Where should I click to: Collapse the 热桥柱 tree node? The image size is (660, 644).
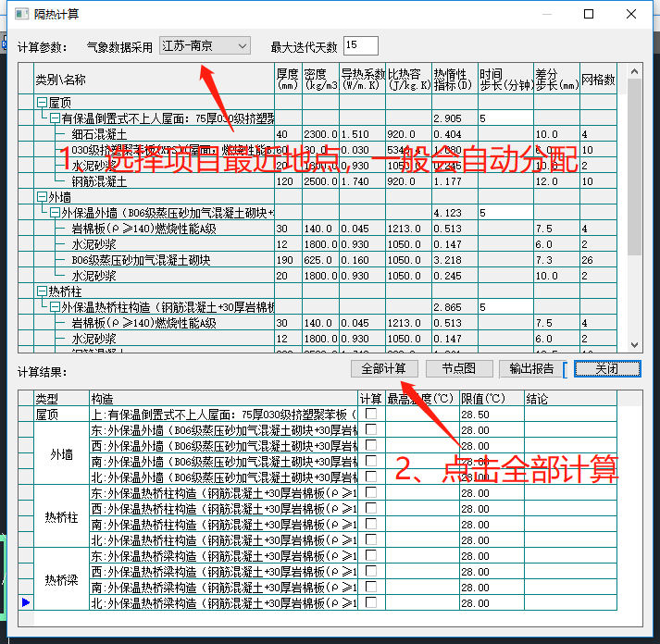click(42, 291)
